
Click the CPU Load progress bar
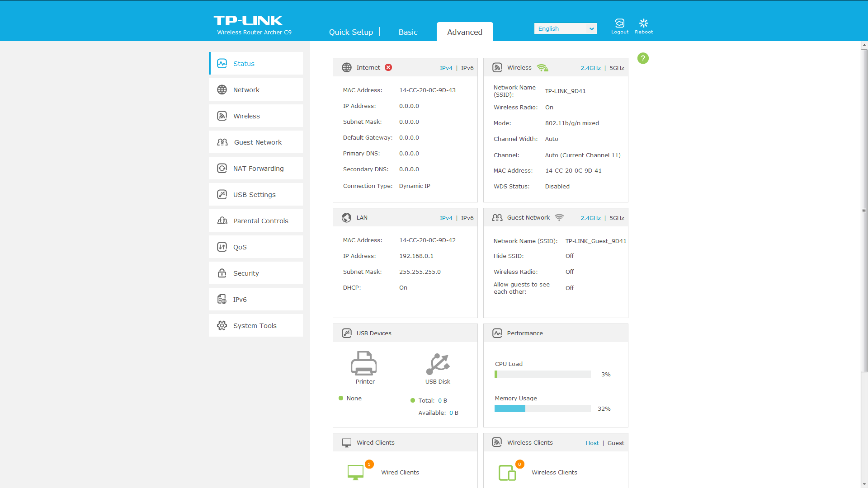[x=542, y=374]
